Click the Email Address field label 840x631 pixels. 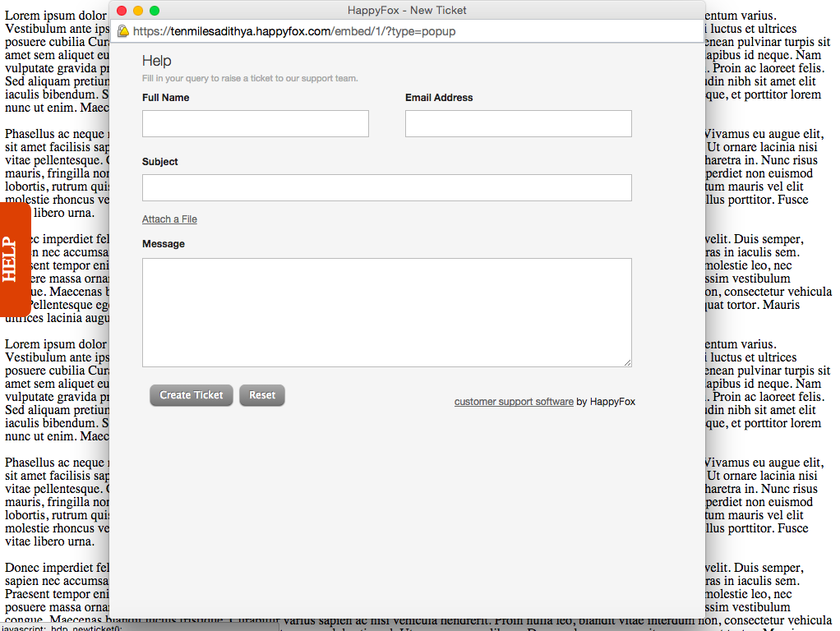(438, 97)
